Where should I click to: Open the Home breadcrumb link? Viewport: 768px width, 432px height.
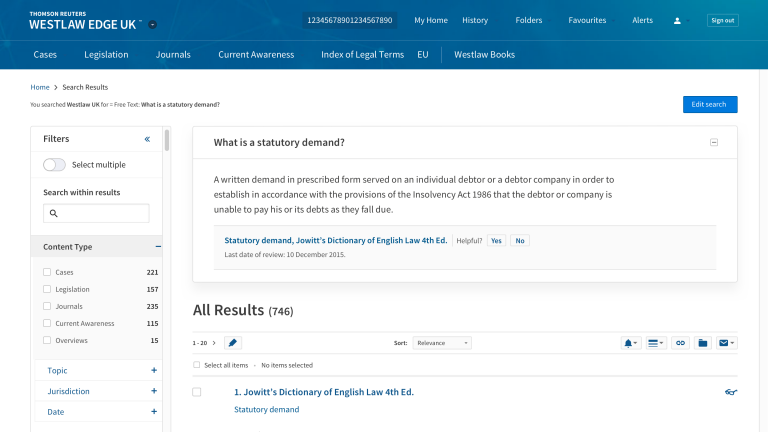click(x=40, y=87)
